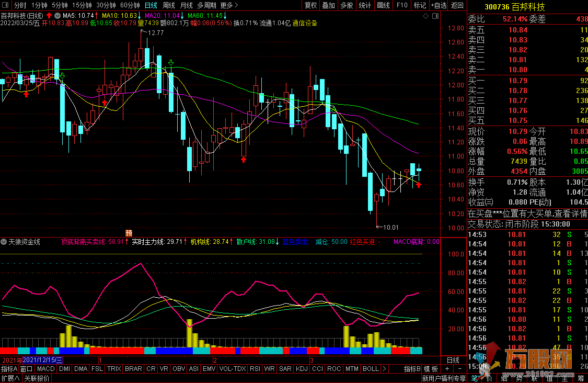This screenshot has height=383, width=588.
Task: Switch to the TRIX indicator
Action: pos(114,369)
